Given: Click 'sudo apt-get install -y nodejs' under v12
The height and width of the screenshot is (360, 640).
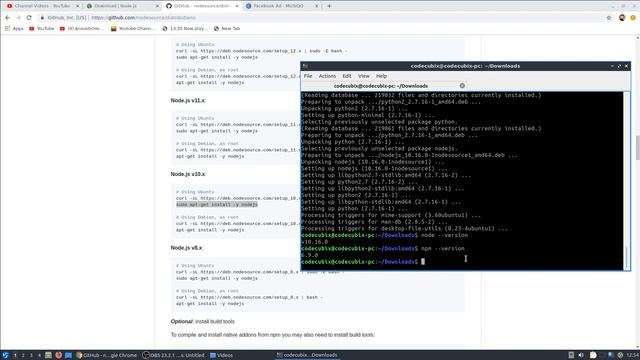Looking at the screenshot, I should point(216,58).
